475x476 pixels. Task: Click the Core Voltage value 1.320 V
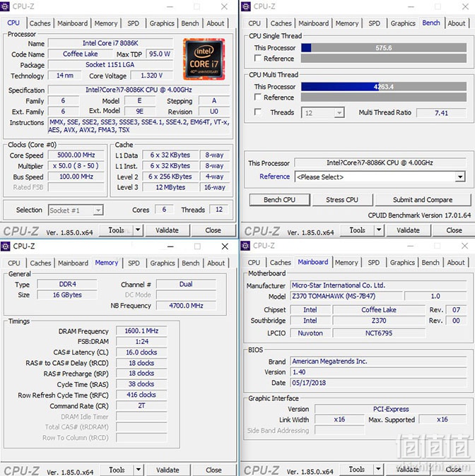click(152, 76)
